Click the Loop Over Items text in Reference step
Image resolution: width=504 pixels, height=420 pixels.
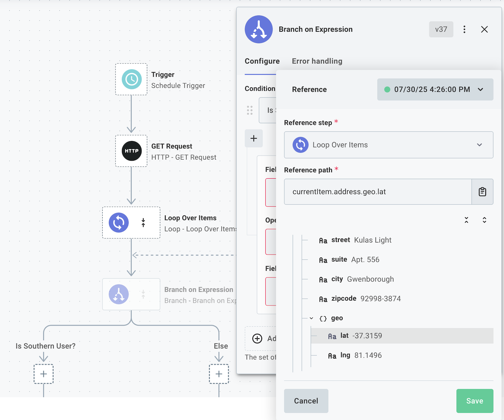point(340,145)
